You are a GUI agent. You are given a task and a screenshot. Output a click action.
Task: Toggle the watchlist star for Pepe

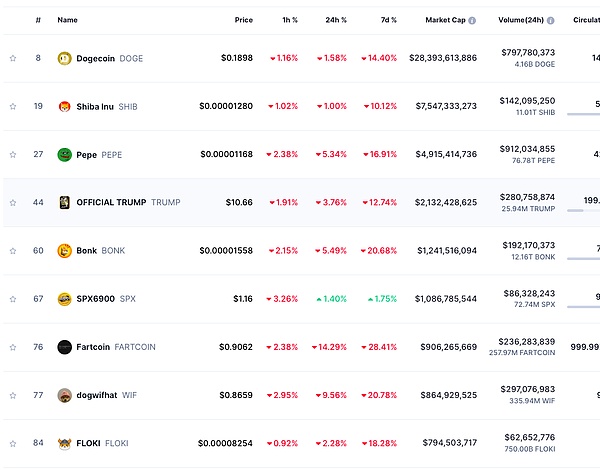point(13,155)
